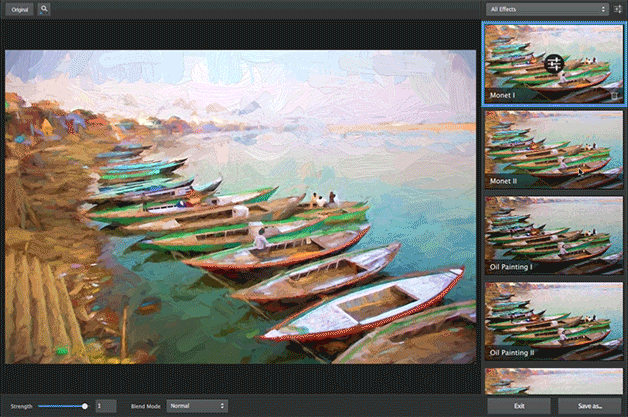Click the Exit button
Viewport: 628px width, 417px height.
coord(519,406)
